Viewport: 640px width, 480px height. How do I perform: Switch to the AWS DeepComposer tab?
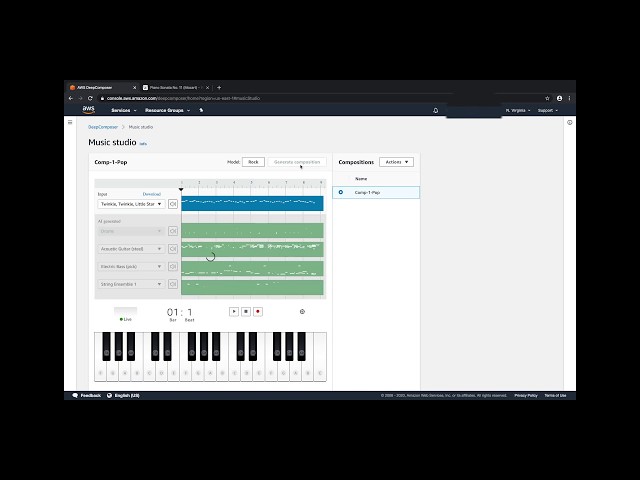click(x=101, y=87)
